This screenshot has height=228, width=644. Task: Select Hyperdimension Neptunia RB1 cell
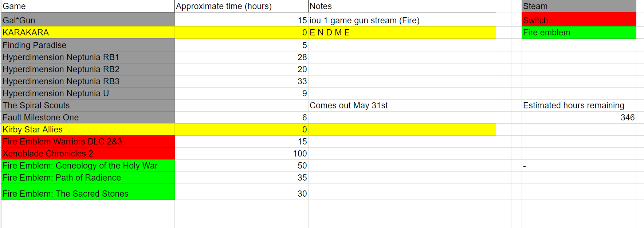point(88,57)
